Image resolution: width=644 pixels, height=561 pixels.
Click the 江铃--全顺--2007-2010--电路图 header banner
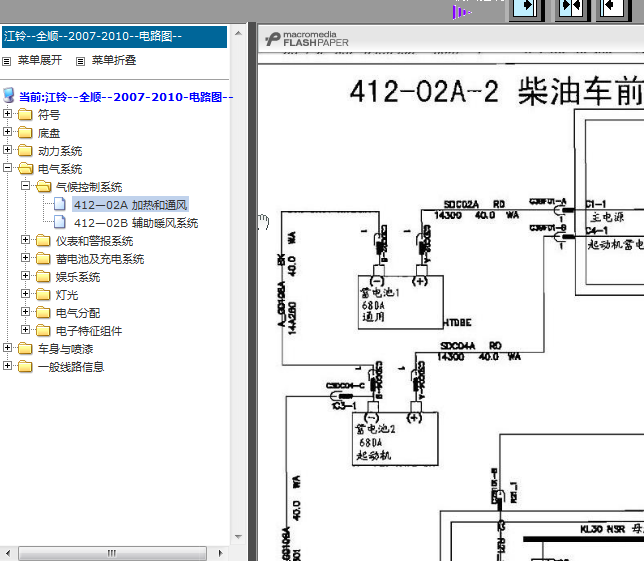(x=114, y=37)
